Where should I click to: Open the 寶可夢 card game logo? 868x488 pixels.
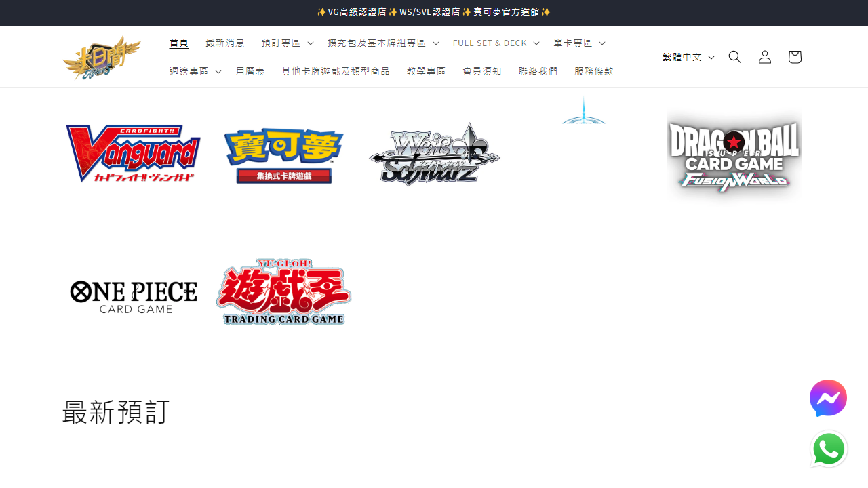[283, 156]
